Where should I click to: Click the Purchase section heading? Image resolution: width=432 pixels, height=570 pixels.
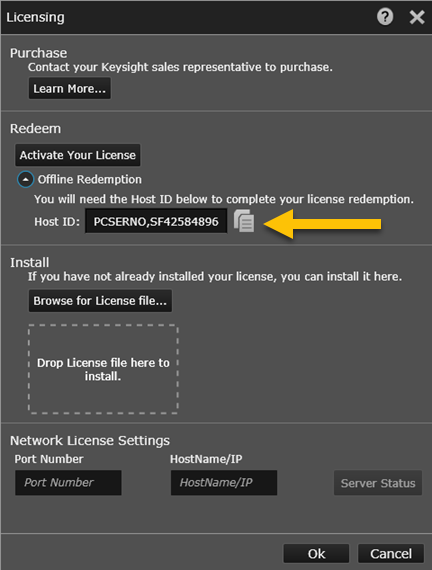(x=39, y=53)
